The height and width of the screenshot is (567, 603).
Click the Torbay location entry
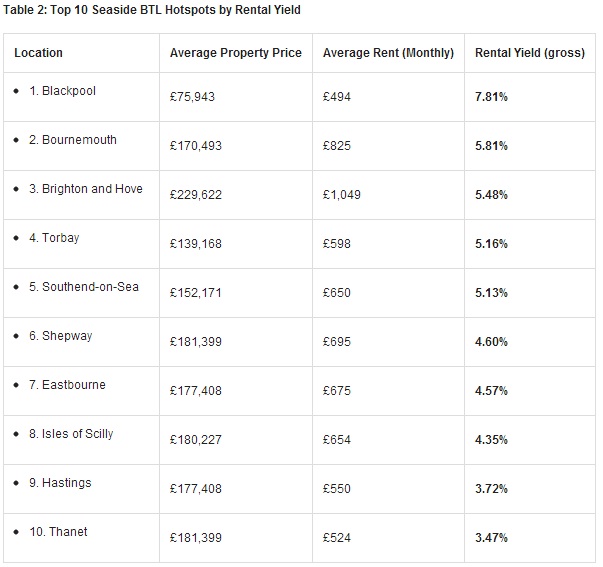click(x=61, y=238)
